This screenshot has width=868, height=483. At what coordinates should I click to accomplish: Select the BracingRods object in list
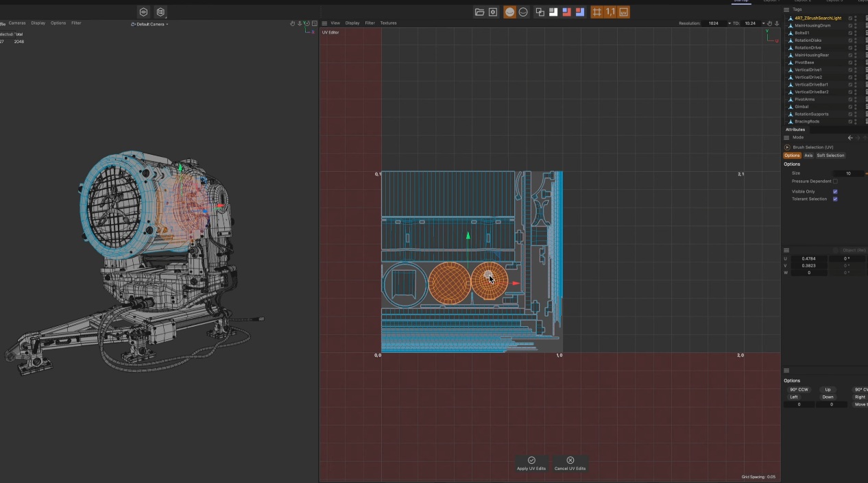tap(807, 122)
